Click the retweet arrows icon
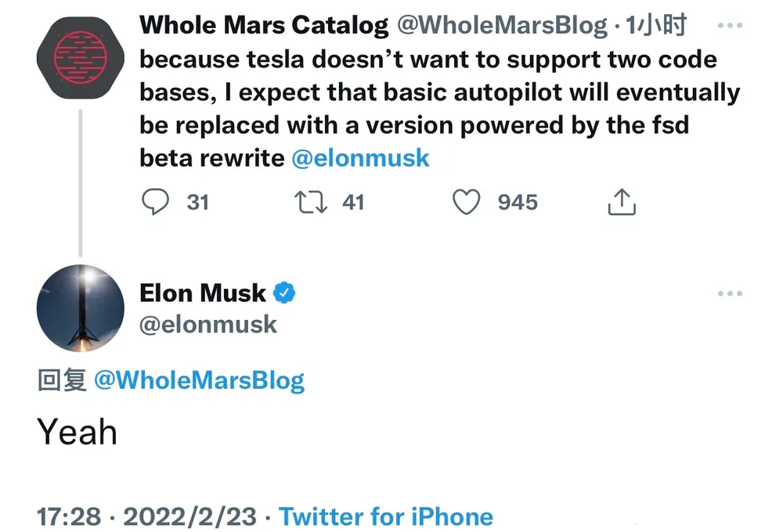783x532 pixels. pos(311,202)
